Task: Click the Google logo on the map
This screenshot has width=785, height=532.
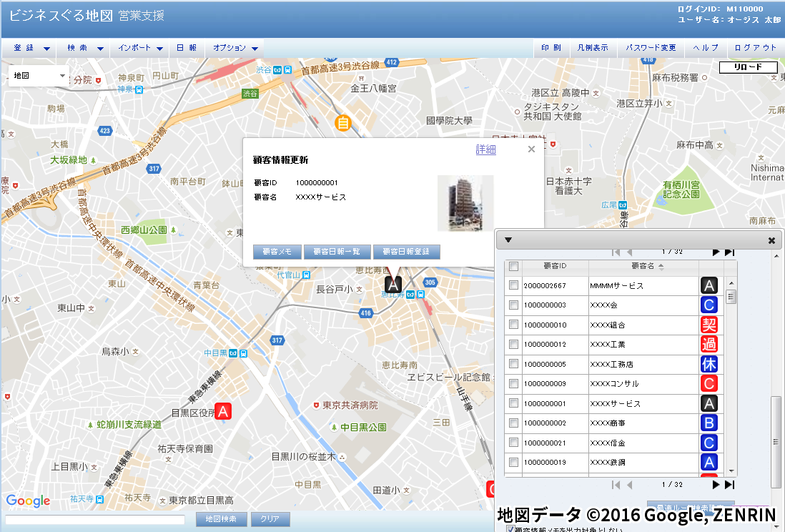Action: tap(28, 500)
